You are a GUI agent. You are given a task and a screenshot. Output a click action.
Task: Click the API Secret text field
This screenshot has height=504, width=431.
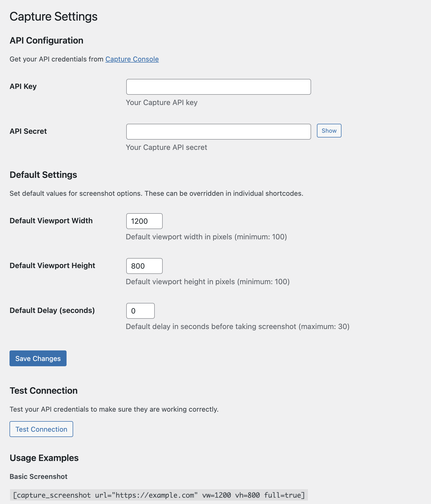pos(218,131)
